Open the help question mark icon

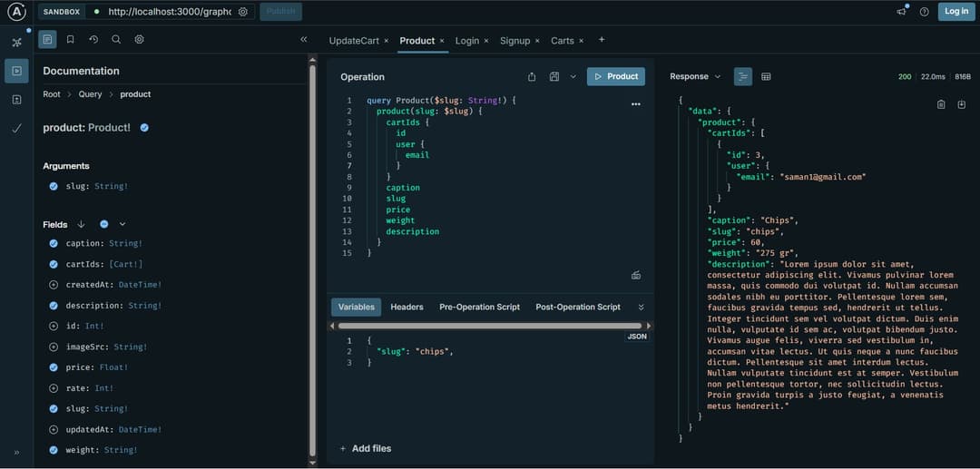(x=924, y=11)
